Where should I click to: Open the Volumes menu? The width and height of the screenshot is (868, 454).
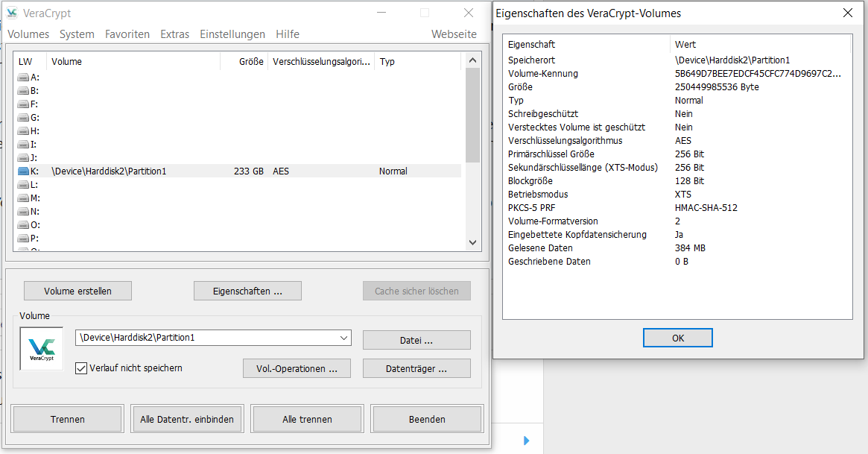pos(28,34)
